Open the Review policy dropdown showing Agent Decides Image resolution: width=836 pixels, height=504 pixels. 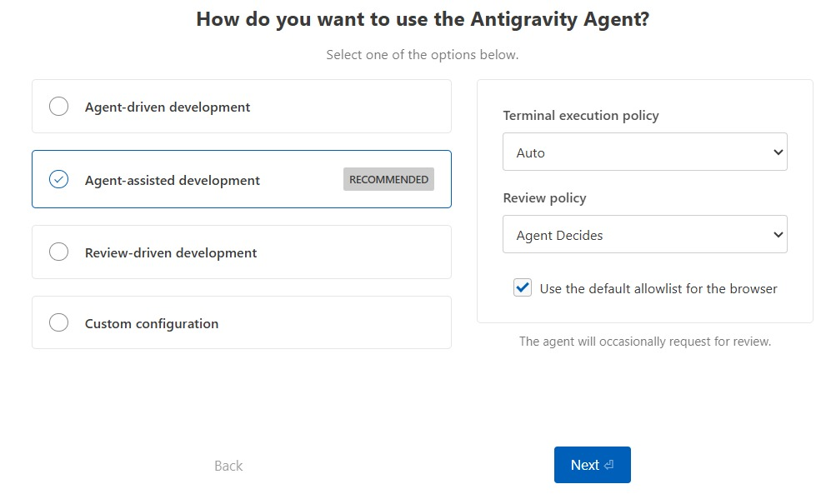pyautogui.click(x=644, y=234)
